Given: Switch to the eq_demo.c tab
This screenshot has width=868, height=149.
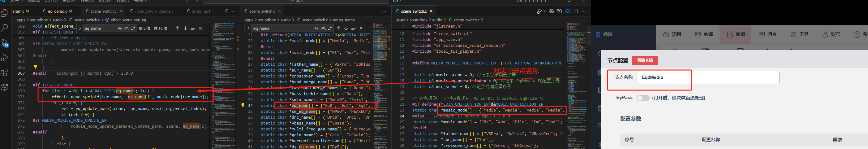Looking at the screenshot, I should click(57, 11).
